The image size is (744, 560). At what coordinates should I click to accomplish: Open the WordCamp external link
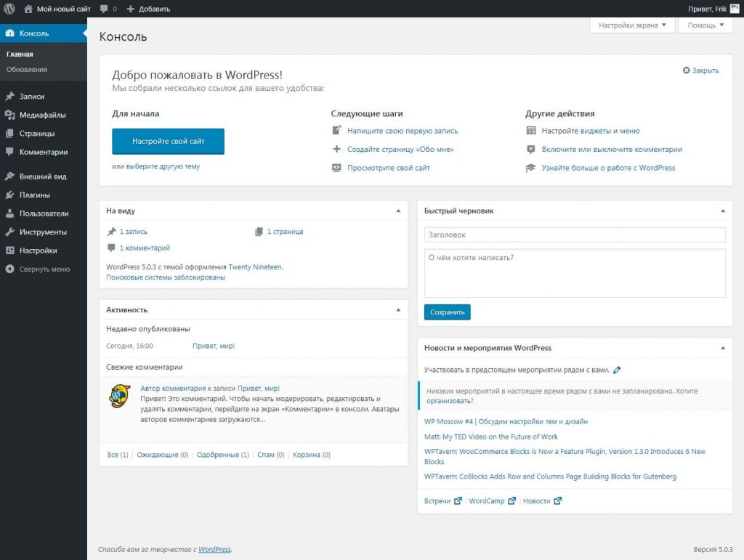coord(492,500)
